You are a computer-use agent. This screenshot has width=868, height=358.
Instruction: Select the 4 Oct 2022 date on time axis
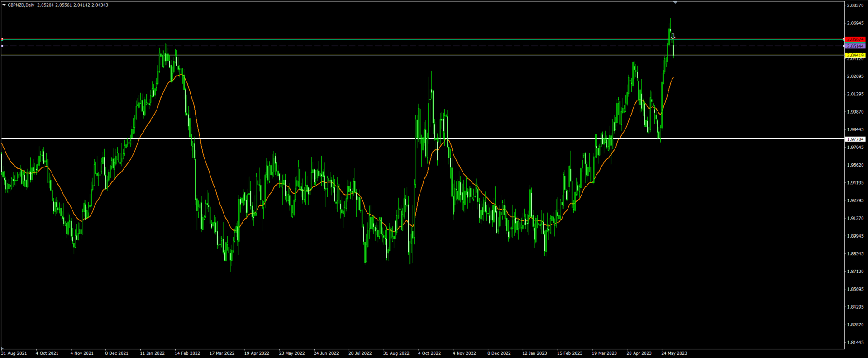tap(429, 353)
